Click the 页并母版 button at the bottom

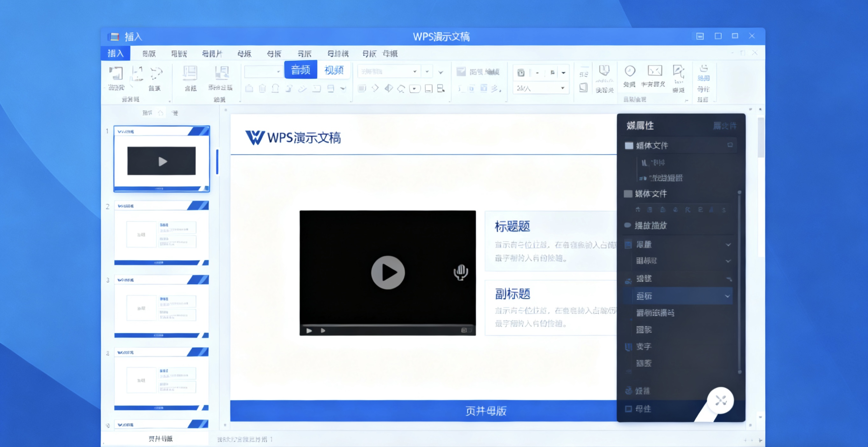(x=161, y=438)
